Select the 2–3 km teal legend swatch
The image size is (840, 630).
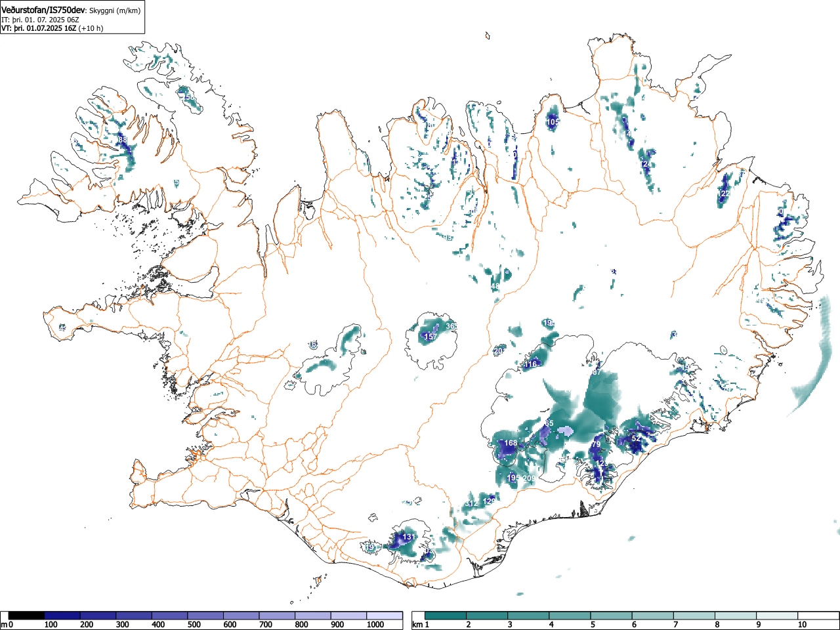pyautogui.click(x=487, y=616)
